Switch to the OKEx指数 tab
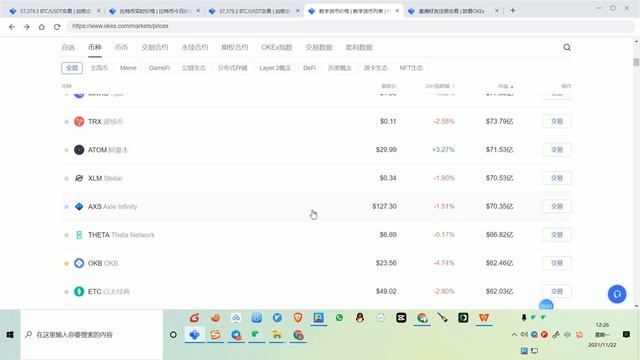Image resolution: width=640 pixels, height=360 pixels. click(276, 47)
